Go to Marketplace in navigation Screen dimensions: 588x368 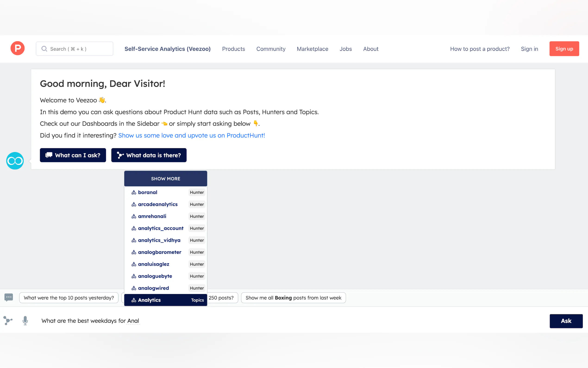312,49
